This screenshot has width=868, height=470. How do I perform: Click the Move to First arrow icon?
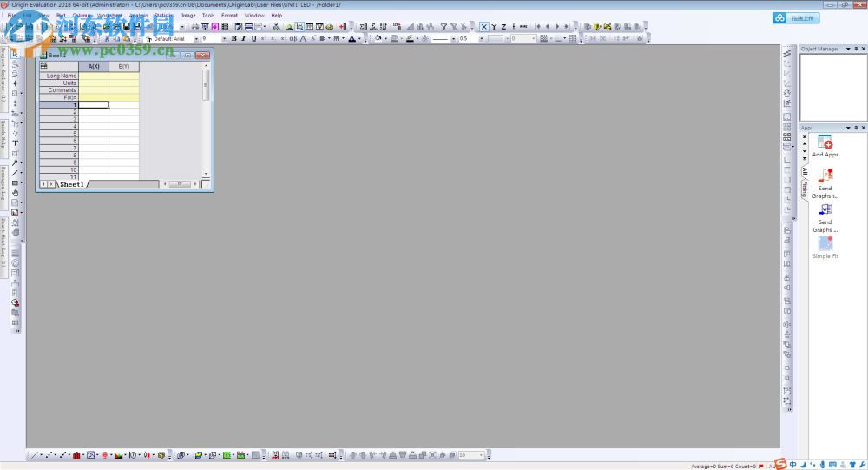tap(537, 27)
